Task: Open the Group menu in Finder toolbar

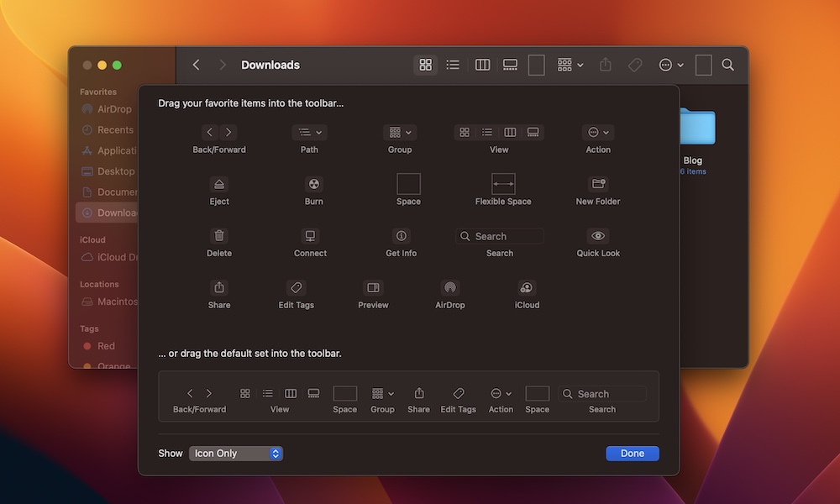Action: pyautogui.click(x=570, y=65)
